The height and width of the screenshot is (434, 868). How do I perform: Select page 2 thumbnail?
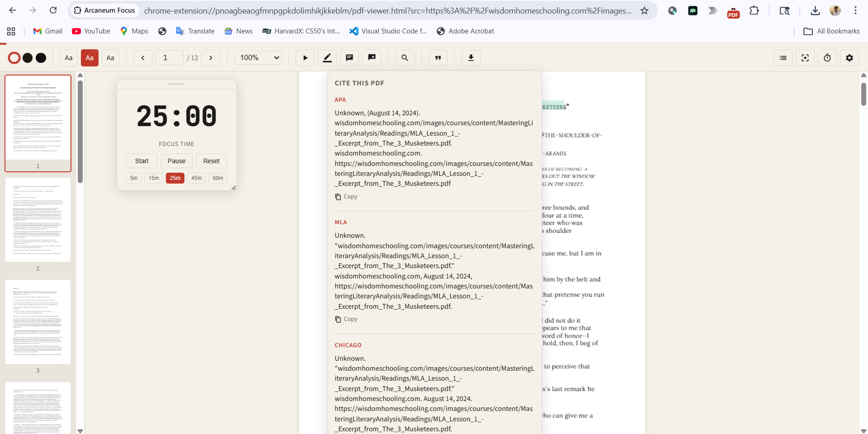pyautogui.click(x=38, y=220)
